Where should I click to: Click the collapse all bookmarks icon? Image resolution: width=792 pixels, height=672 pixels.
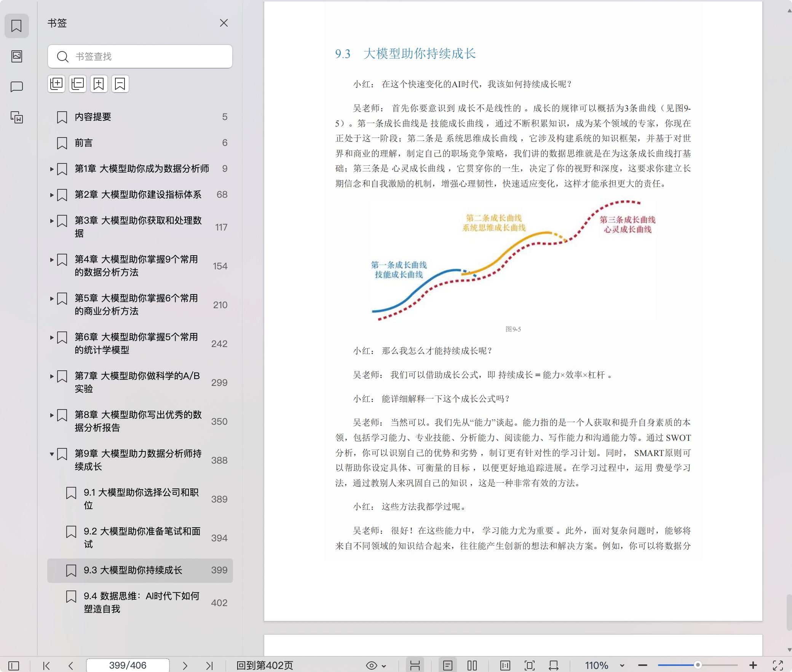[78, 84]
